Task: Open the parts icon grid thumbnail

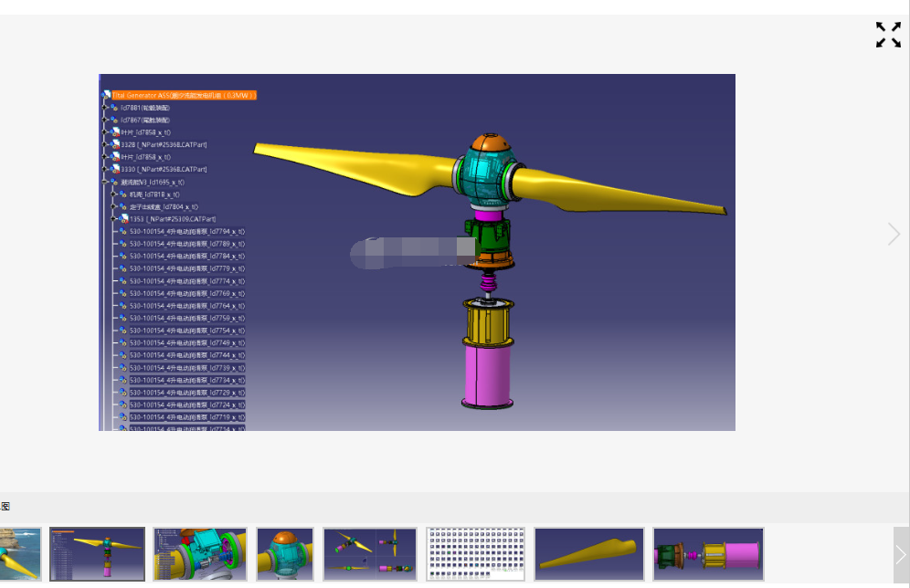Action: 475,554
